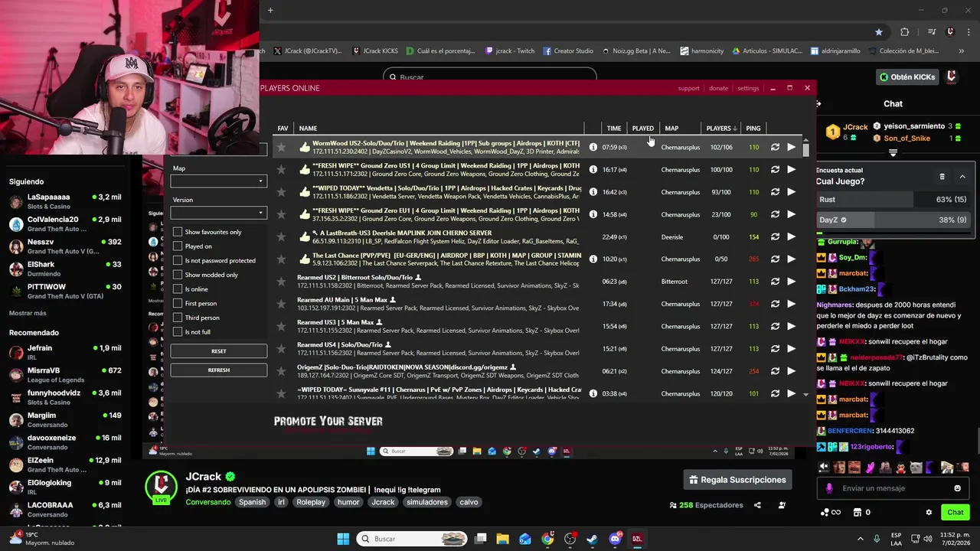Click the launcher donate link
Screen dimensions: 980x551
[718, 88]
